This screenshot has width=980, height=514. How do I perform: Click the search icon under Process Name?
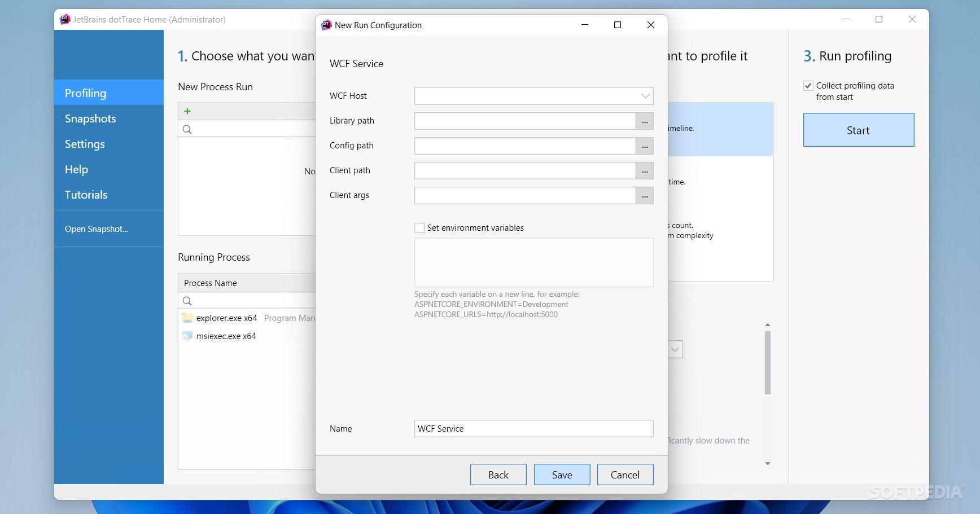tap(187, 301)
